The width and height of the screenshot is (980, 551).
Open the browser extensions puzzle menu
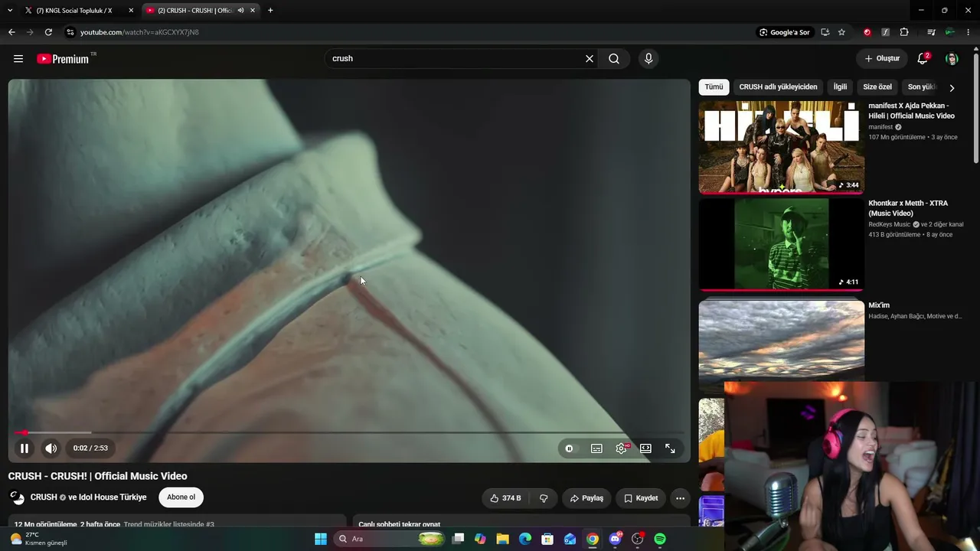(x=904, y=32)
